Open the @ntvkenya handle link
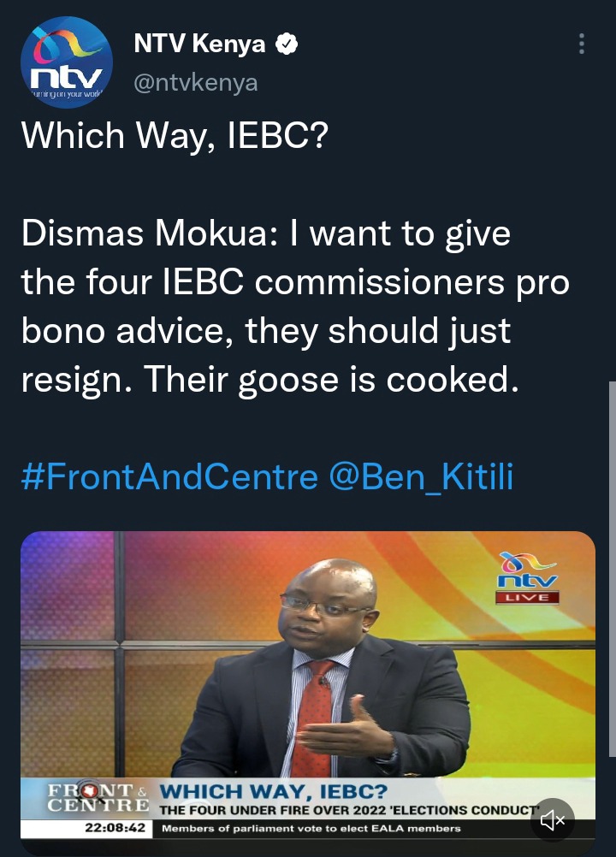 196,82
